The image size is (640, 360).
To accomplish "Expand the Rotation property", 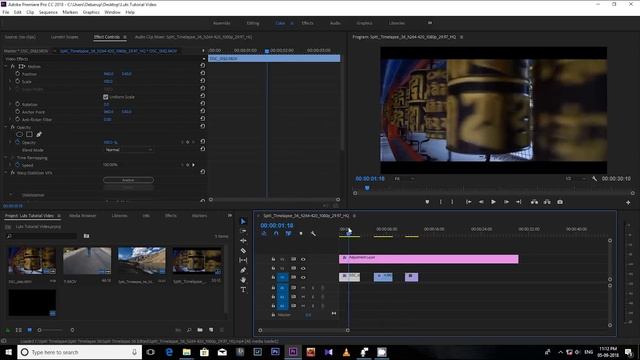I will tap(10, 104).
